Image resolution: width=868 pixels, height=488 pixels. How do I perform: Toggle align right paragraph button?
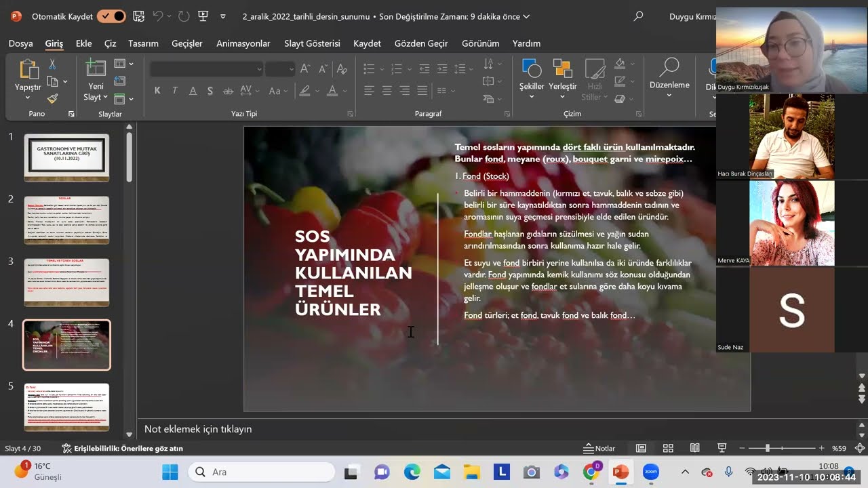(405, 91)
